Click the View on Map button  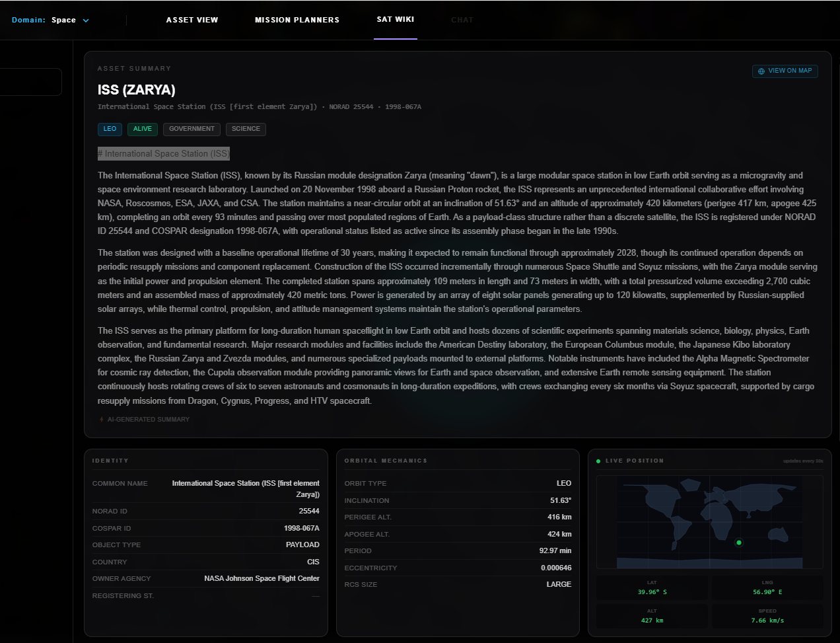(785, 71)
